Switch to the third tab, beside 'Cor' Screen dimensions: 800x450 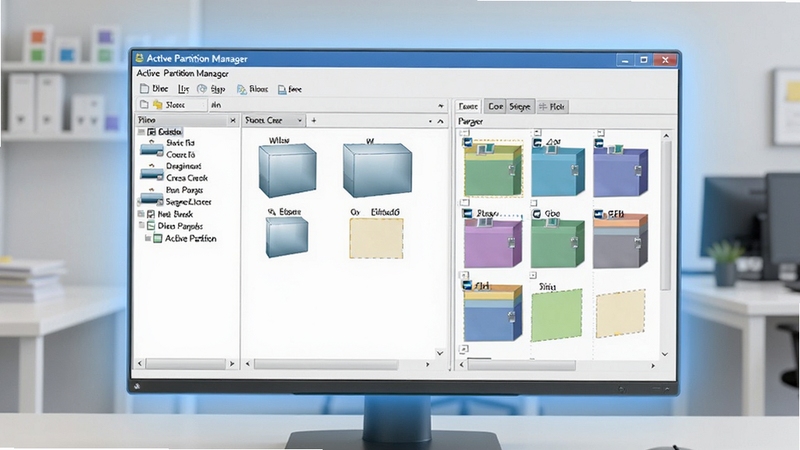(520, 106)
